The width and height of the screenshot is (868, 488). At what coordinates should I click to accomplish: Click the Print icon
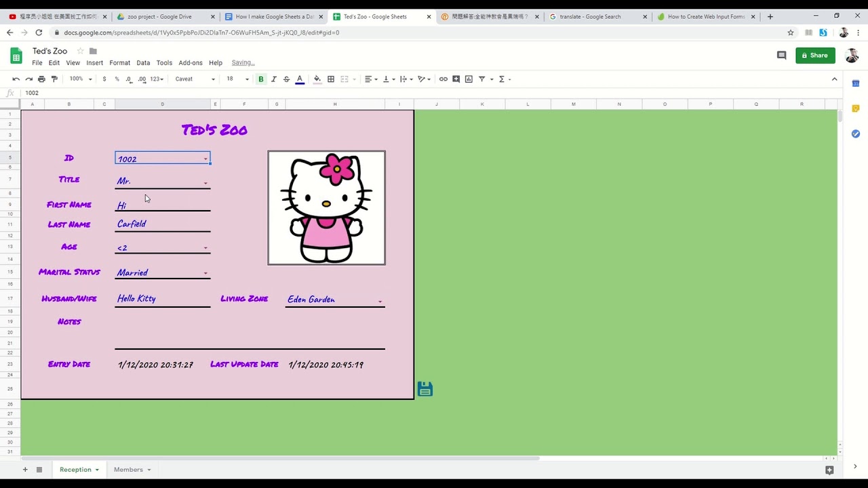(x=41, y=79)
